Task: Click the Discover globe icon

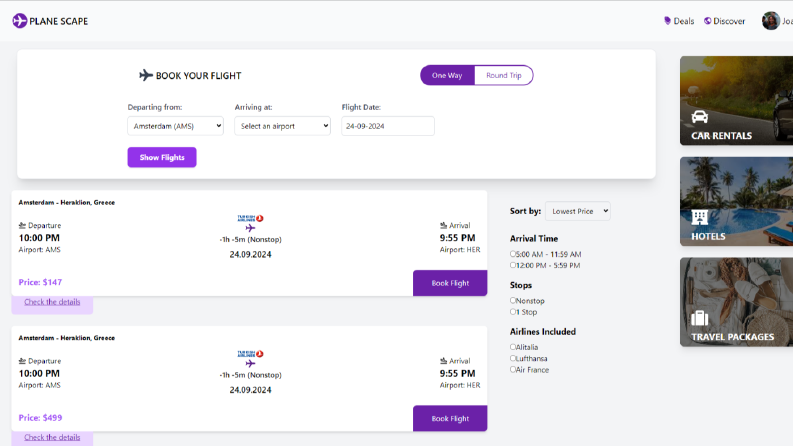Action: tap(708, 21)
